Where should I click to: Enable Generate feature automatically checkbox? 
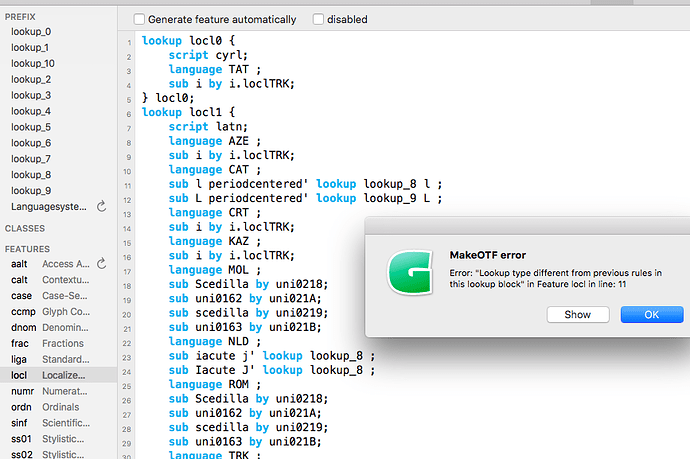139,19
